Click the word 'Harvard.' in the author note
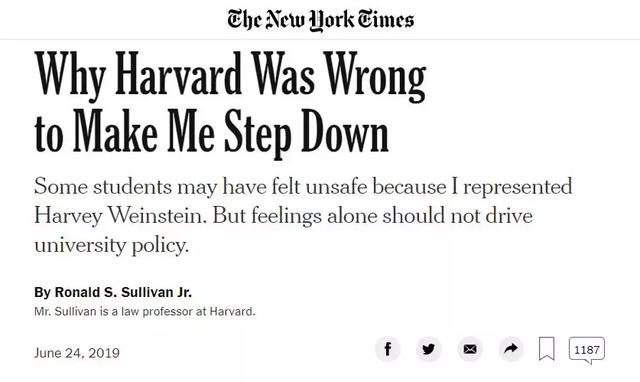Viewport: 640px width, 382px height. pos(233,311)
